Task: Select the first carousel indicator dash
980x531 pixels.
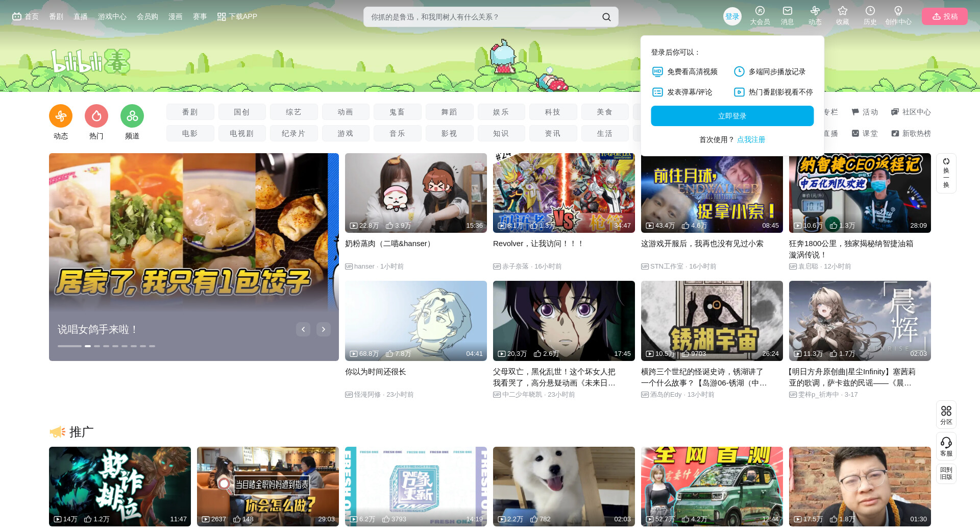Action: click(69, 346)
